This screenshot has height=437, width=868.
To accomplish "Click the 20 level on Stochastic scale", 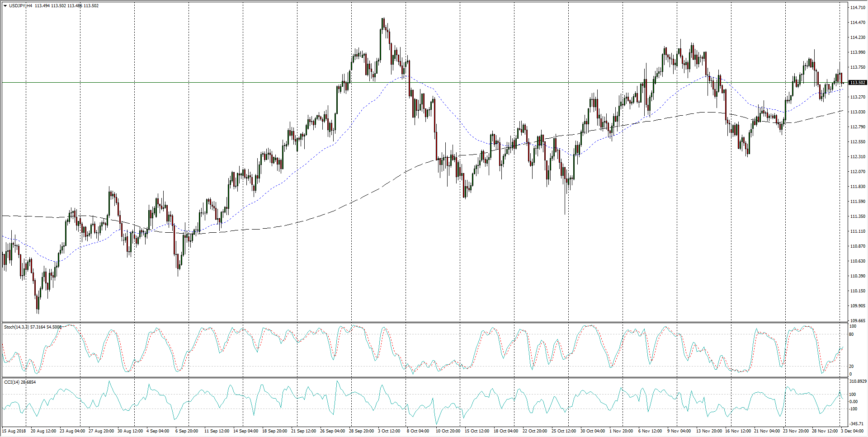I will pyautogui.click(x=852, y=367).
